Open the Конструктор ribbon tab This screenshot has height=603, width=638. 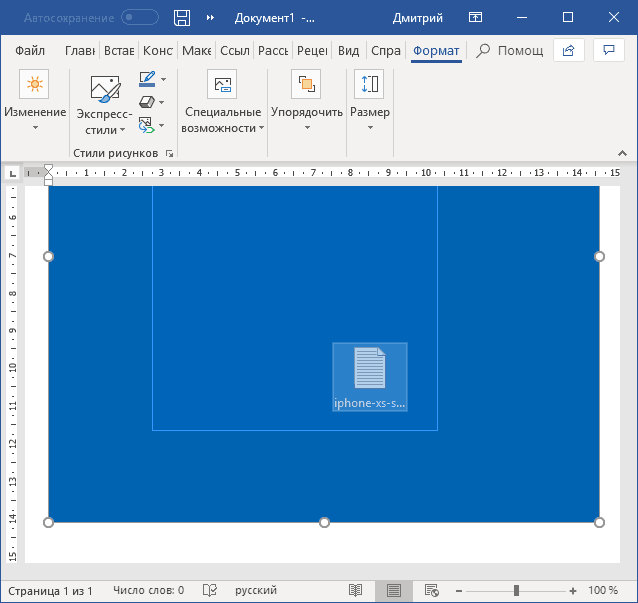pyautogui.click(x=158, y=51)
